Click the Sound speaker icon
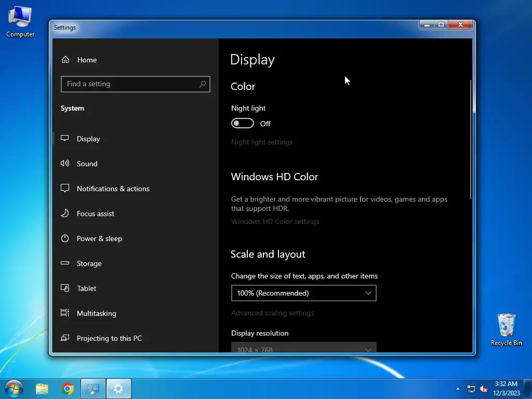Viewport: 532px width, 399px height. coord(65,164)
